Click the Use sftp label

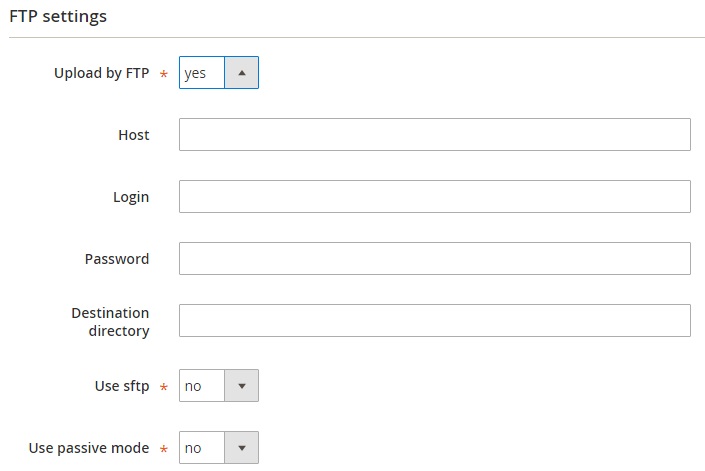[x=122, y=386]
